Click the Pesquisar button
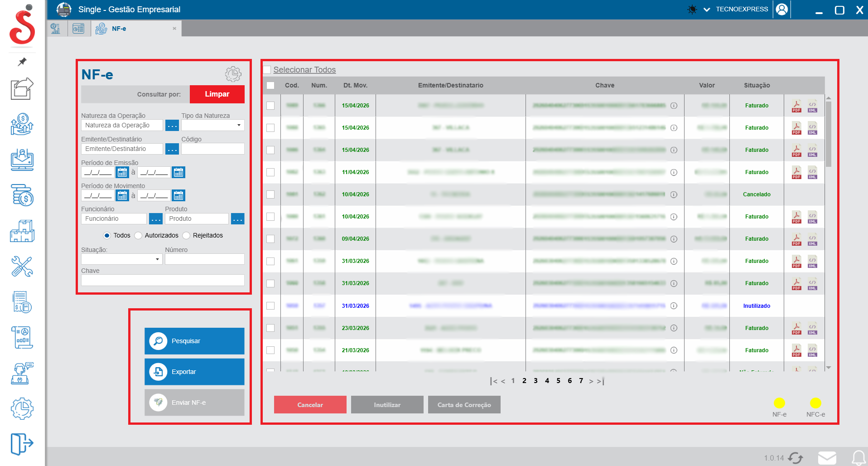 tap(194, 341)
